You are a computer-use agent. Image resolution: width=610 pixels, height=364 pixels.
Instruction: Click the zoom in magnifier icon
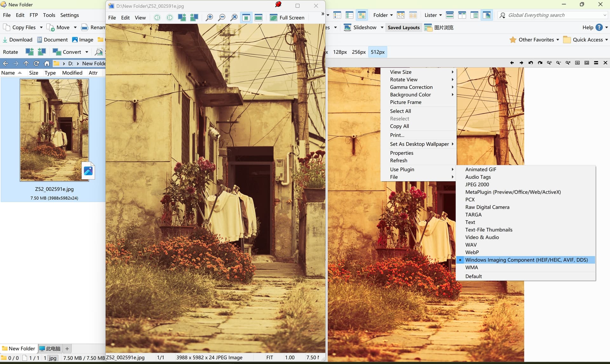click(209, 17)
